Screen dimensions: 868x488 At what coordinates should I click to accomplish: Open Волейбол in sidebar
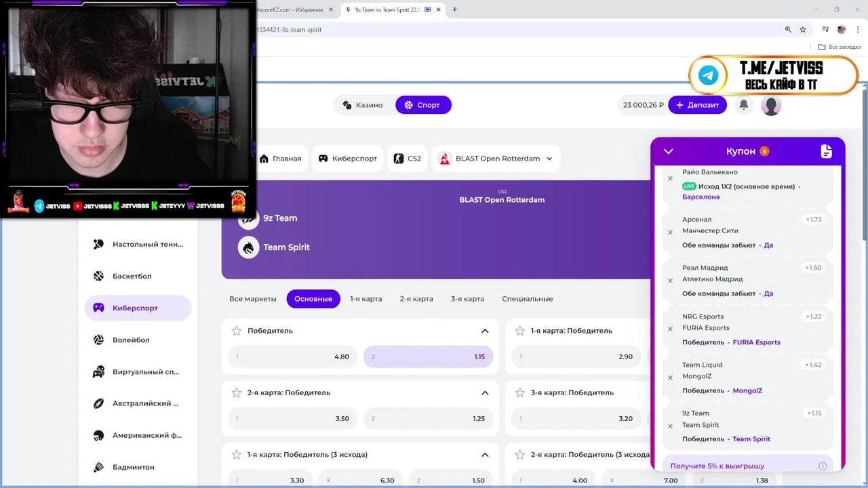pos(138,340)
